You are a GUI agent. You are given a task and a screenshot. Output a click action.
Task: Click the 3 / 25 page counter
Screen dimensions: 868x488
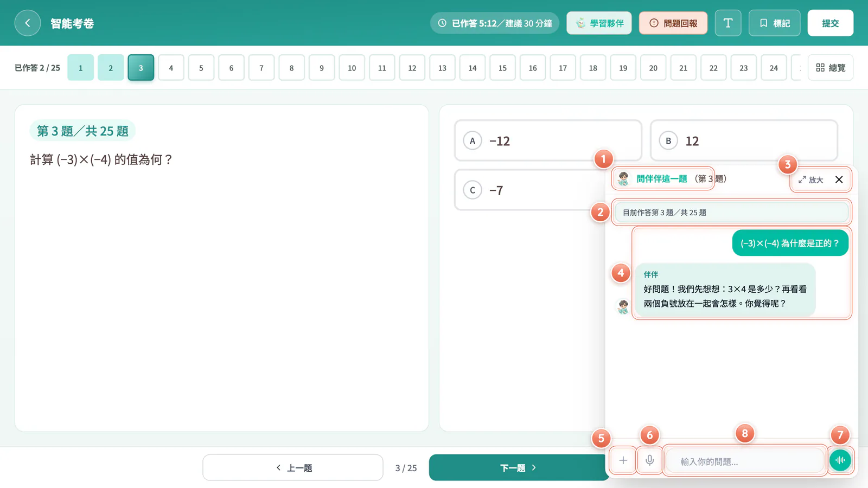pos(406,468)
